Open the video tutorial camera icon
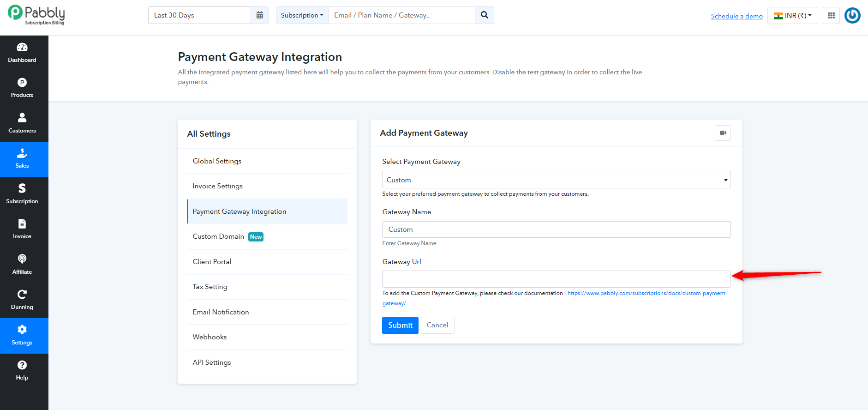 tap(723, 133)
